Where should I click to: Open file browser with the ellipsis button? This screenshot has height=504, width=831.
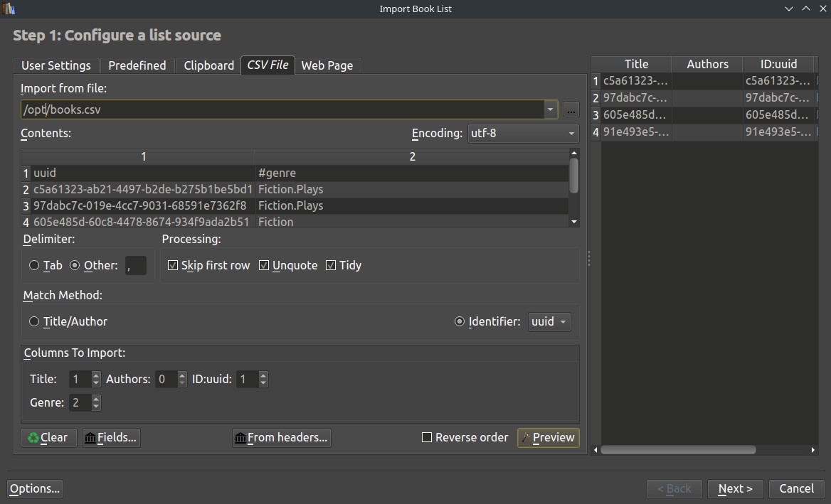tap(571, 109)
